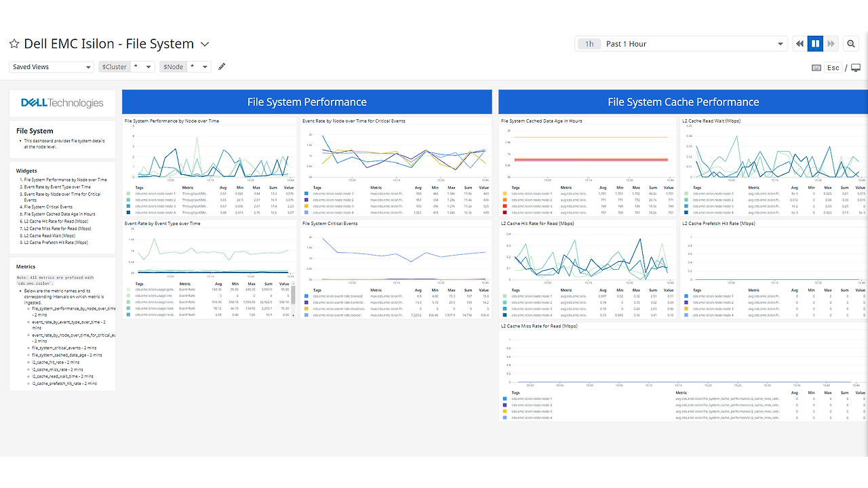This screenshot has height=488, width=868.
Task: Click the Event Rate by Event Type over Time title
Action: coord(163,223)
